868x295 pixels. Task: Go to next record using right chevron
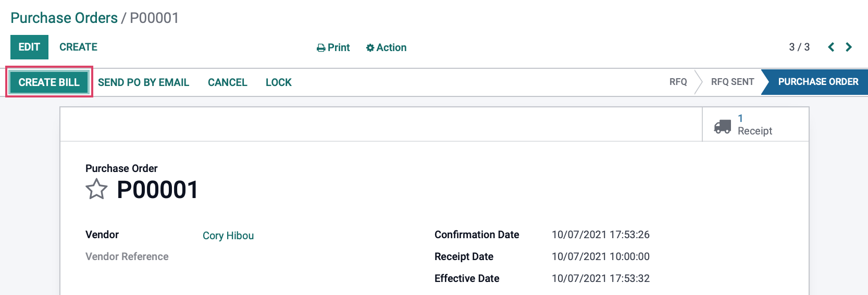coord(849,47)
